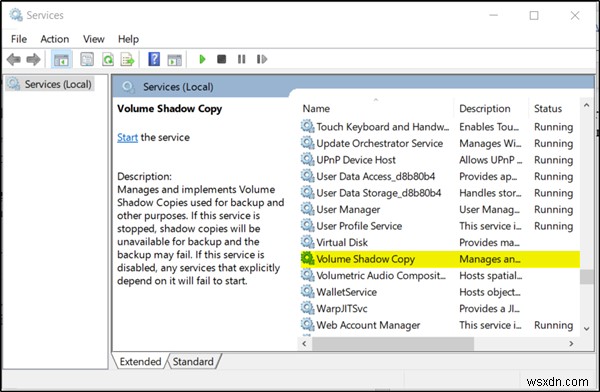Screen dimensions: 600x392
Task: Click the horizontal scrollbar right arrow
Action: coord(571,343)
